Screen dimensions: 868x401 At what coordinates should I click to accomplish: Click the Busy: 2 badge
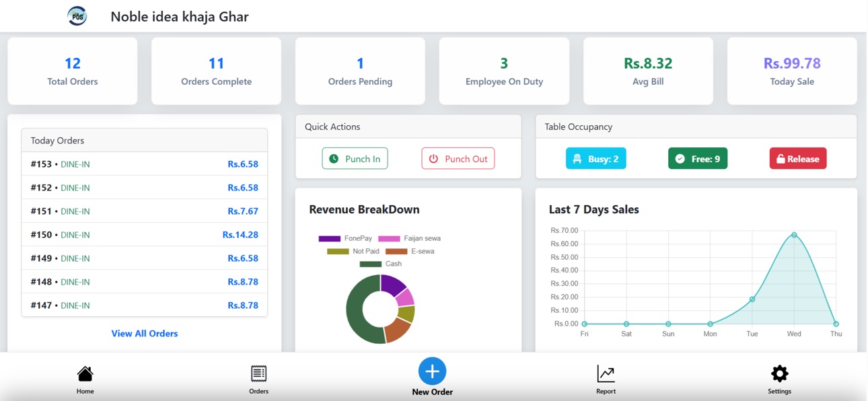pyautogui.click(x=596, y=159)
